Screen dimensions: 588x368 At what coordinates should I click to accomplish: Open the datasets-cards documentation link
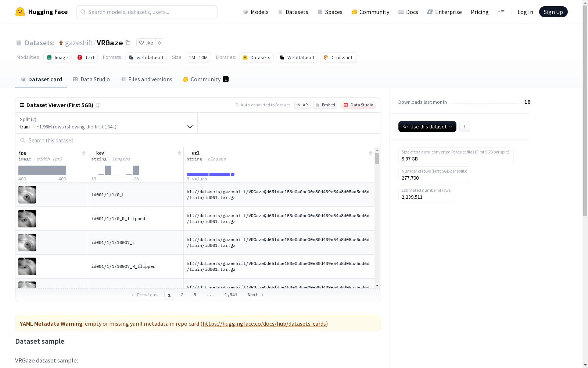tap(264, 324)
